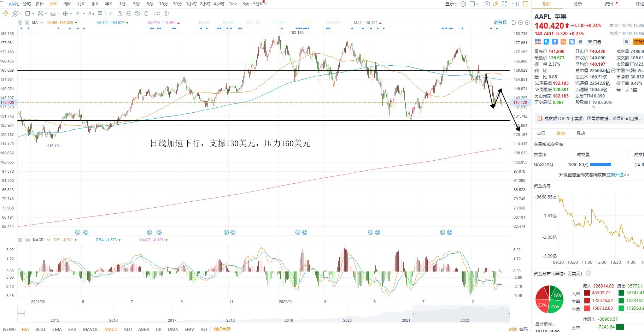Viewport: 644px width, 332px height.
Task: Reset chart zoom with the undo arrow
Action: click(x=514, y=23)
